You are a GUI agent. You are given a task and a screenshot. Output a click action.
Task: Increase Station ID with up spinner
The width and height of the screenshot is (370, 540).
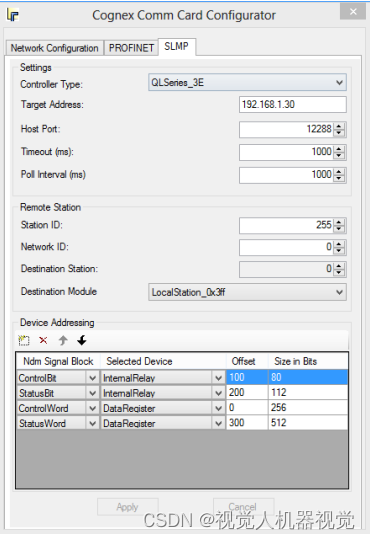[339, 222]
